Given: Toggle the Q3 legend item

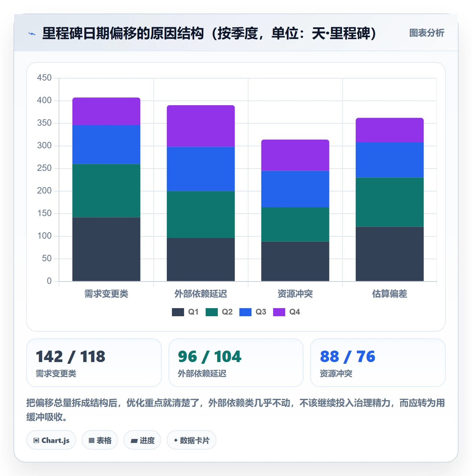Looking at the screenshot, I should [253, 312].
